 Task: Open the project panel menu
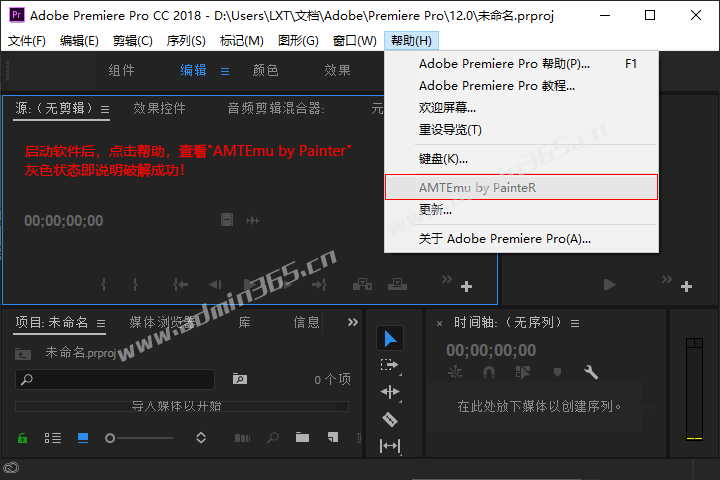tap(101, 323)
